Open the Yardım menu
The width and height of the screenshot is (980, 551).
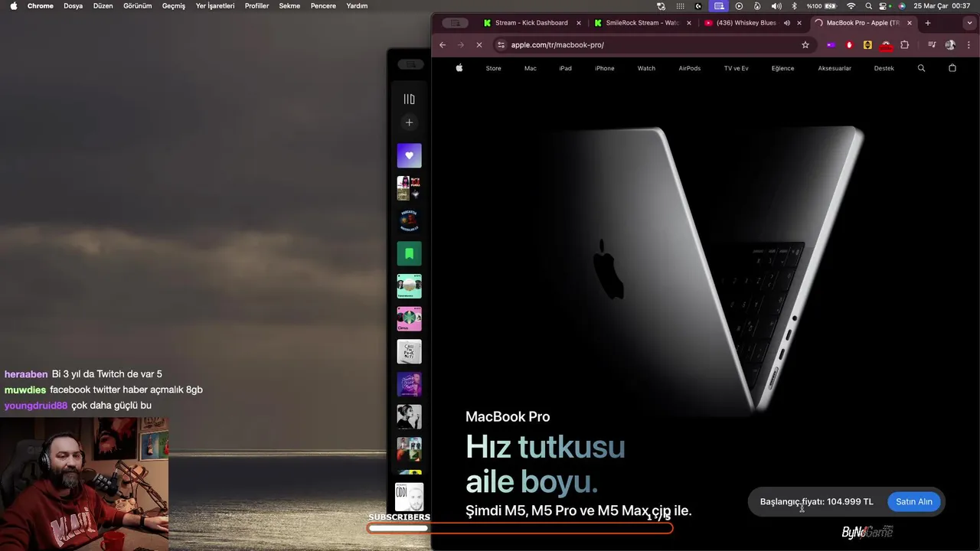pos(357,5)
